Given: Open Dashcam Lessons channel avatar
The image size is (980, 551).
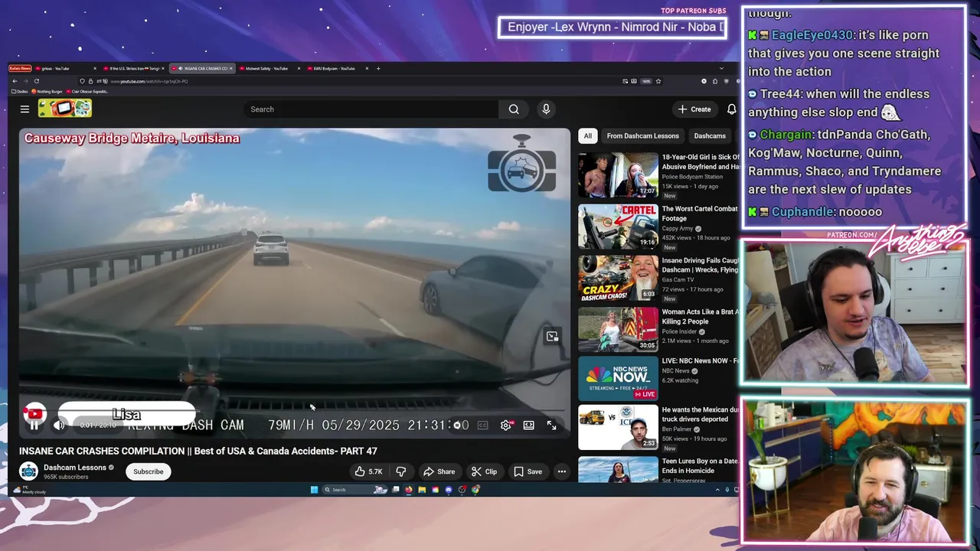Looking at the screenshot, I should (x=28, y=471).
